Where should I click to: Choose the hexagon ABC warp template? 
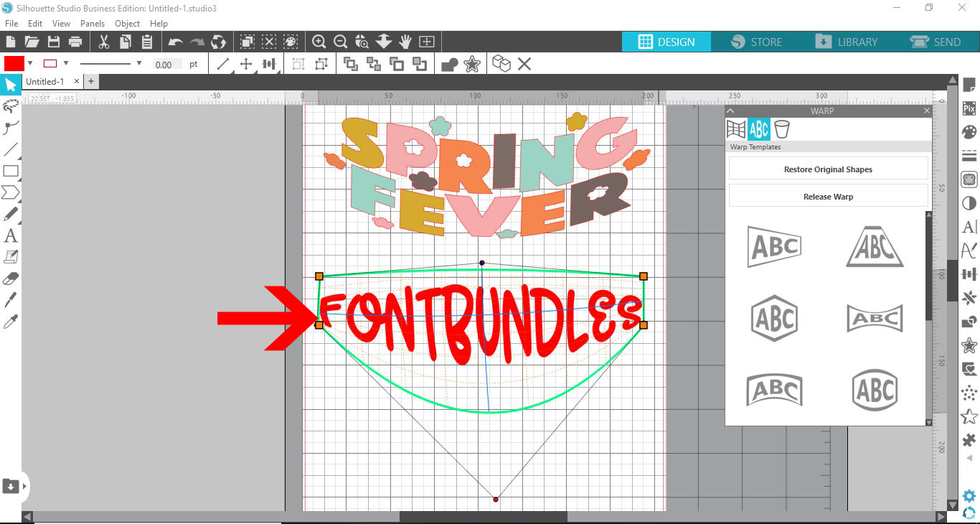coord(775,318)
